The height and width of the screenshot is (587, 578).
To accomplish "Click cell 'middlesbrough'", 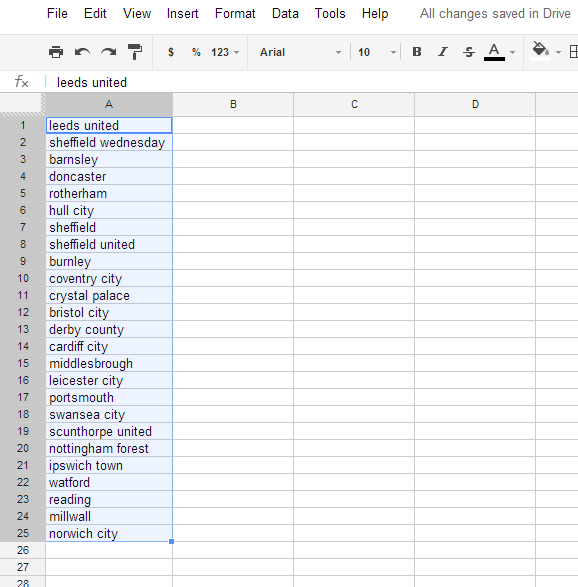I will (x=109, y=363).
